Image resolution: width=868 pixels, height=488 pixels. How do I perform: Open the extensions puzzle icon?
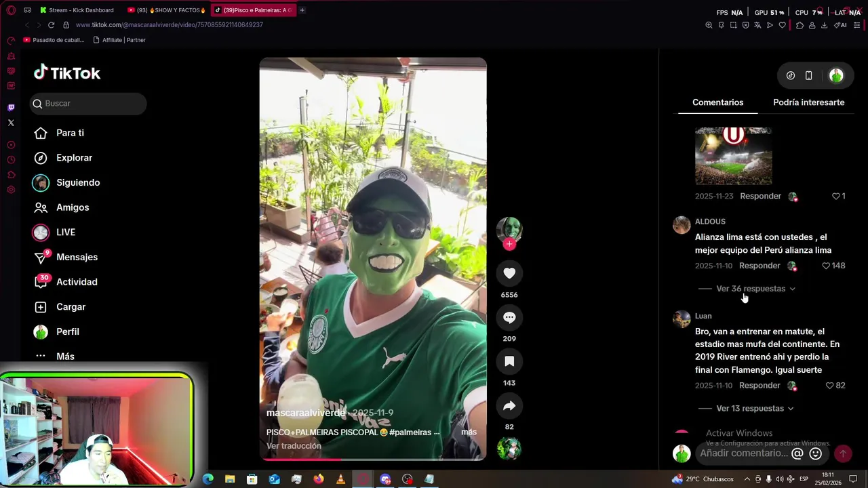[x=800, y=25]
